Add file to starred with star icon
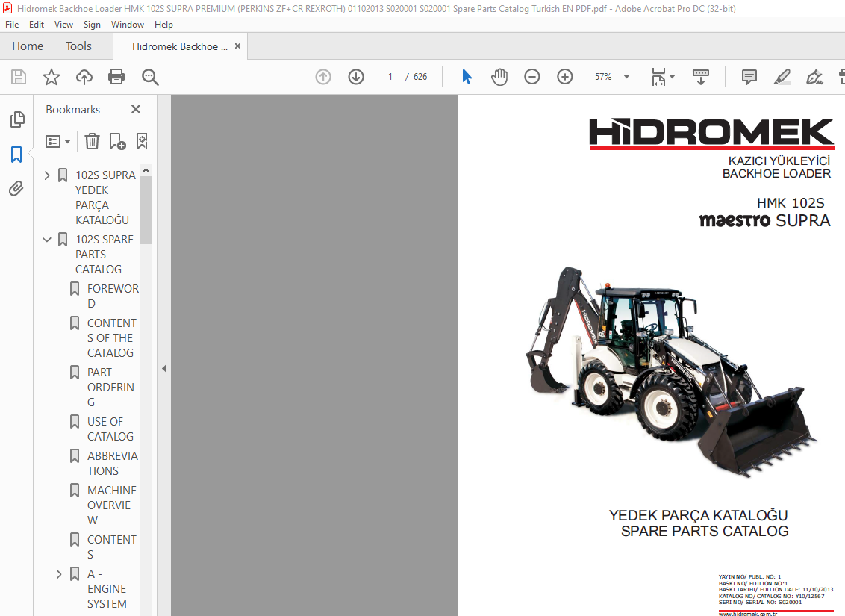The width and height of the screenshot is (845, 616). pyautogui.click(x=52, y=77)
